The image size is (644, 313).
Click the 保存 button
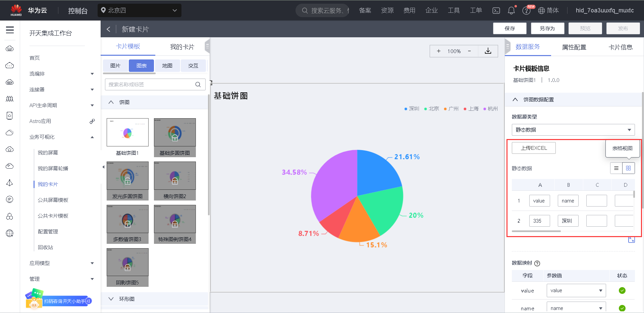(510, 29)
